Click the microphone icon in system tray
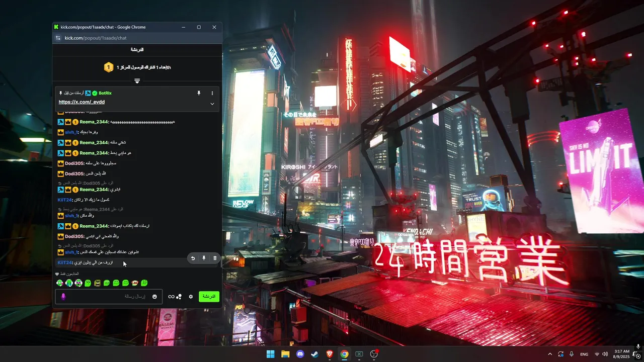This screenshot has height=362, width=644. (572, 354)
